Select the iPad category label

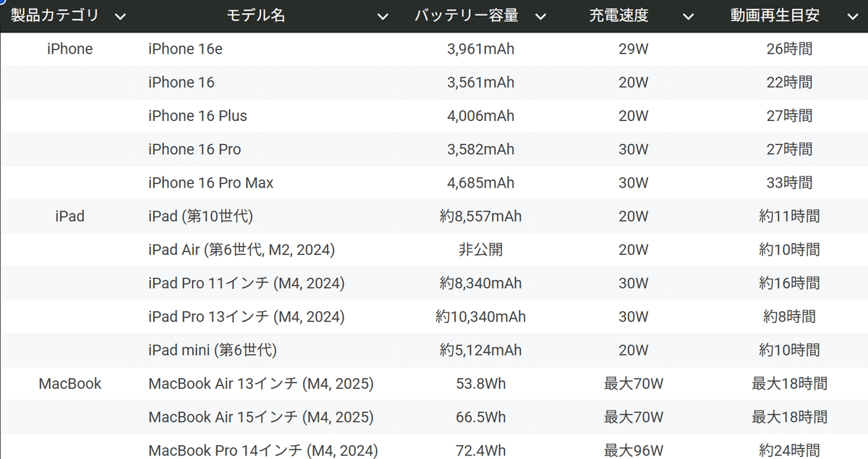point(70,216)
